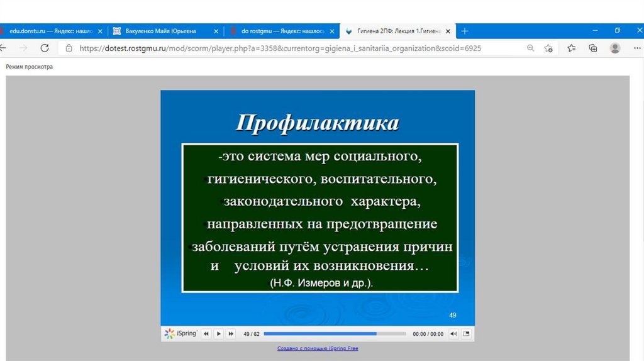Click the slide title Профилактика

[318, 123]
